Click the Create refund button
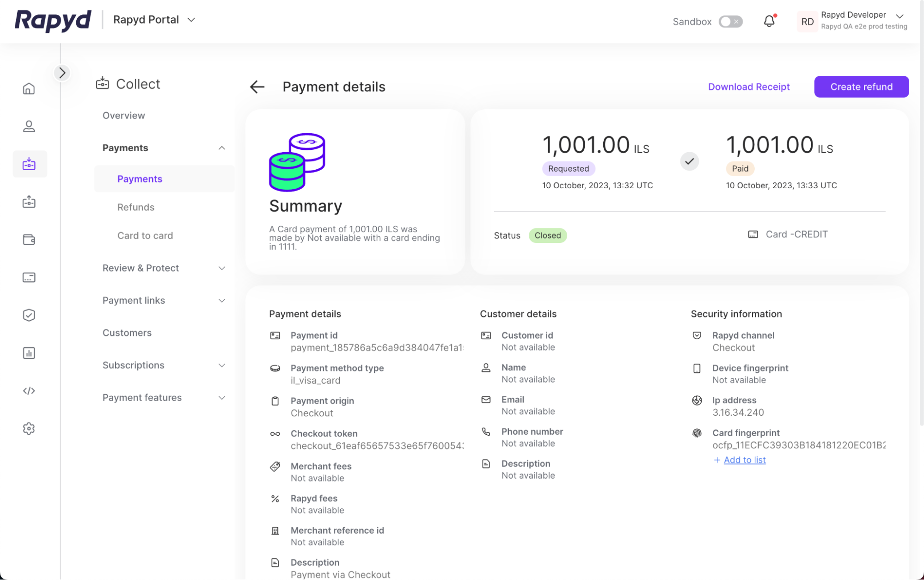Viewport: 924px width, 580px height. [x=861, y=86]
